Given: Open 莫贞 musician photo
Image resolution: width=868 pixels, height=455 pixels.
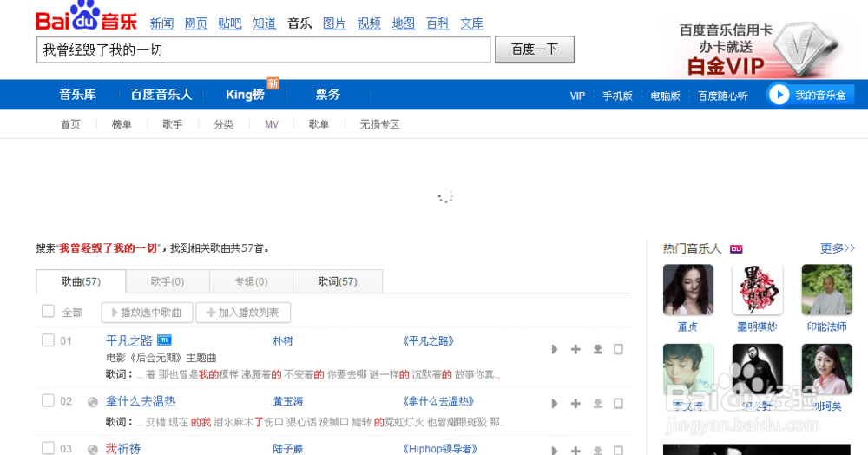Looking at the screenshot, I should 688,289.
